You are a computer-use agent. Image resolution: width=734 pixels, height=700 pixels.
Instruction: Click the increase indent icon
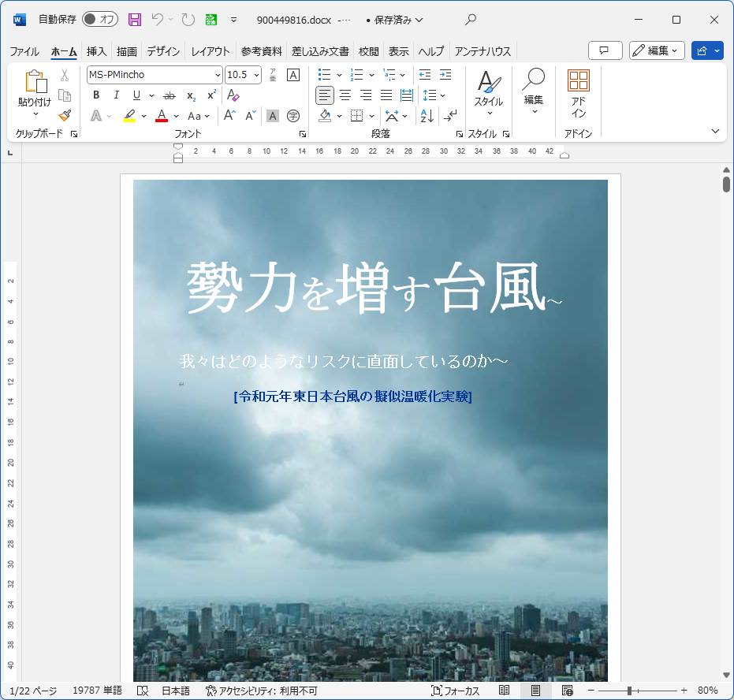[445, 75]
